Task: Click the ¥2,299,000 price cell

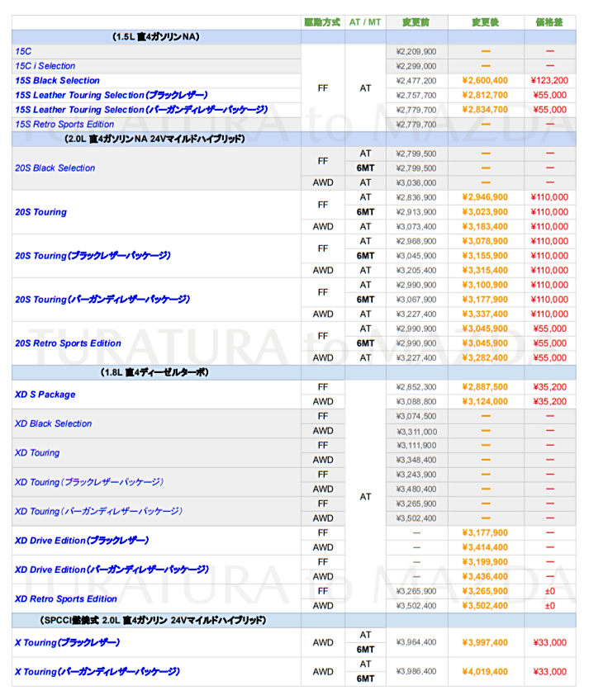Action: (416, 66)
